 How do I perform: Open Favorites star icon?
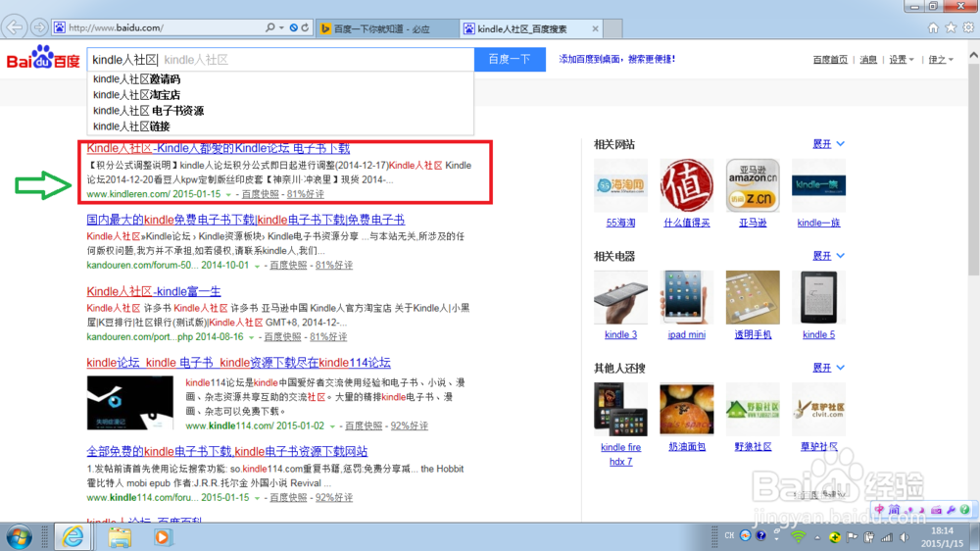pyautogui.click(x=951, y=27)
